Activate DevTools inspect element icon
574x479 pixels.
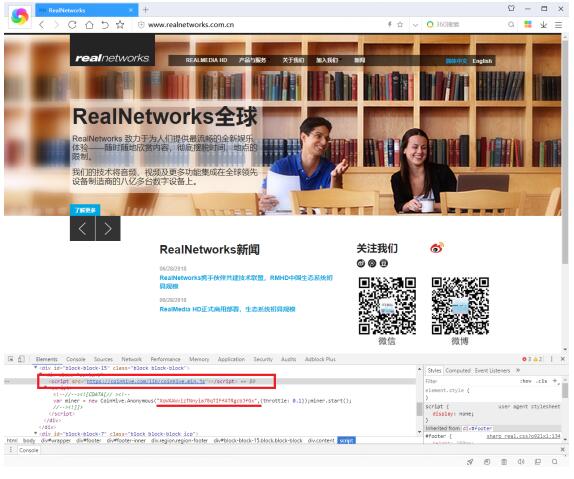tap(11, 359)
